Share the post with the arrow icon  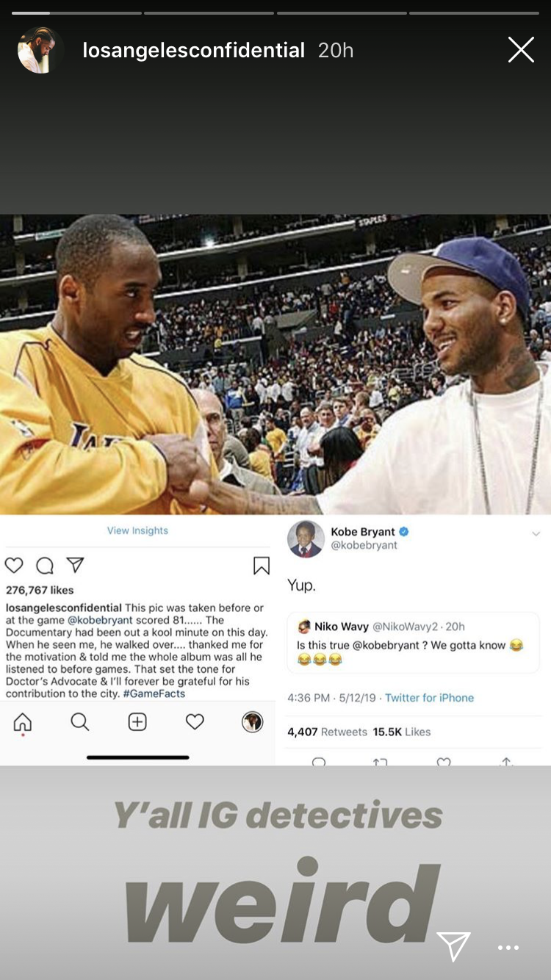point(75,564)
